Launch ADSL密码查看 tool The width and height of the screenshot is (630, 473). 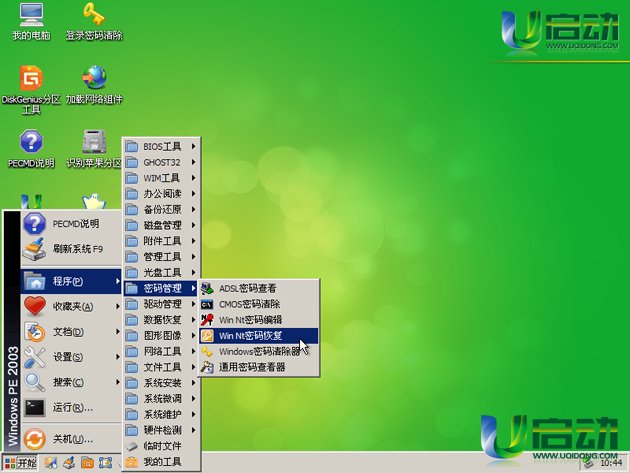coord(259,288)
